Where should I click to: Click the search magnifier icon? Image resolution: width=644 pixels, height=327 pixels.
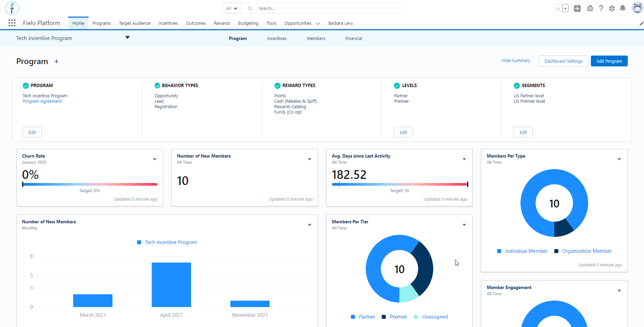(250, 8)
